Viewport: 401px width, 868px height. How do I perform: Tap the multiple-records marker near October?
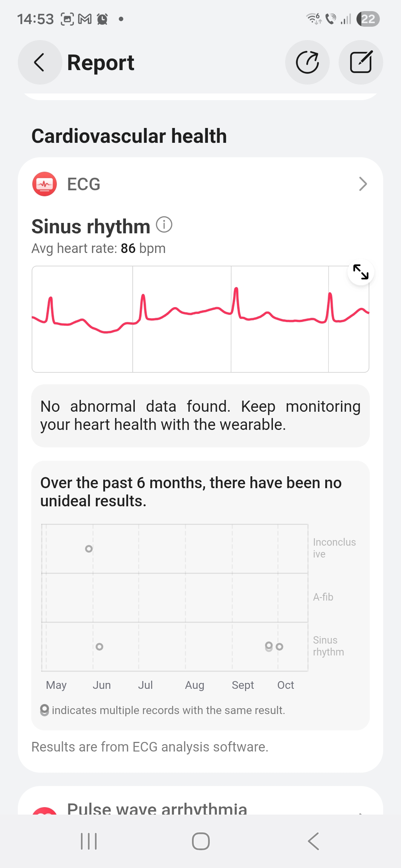tap(269, 647)
